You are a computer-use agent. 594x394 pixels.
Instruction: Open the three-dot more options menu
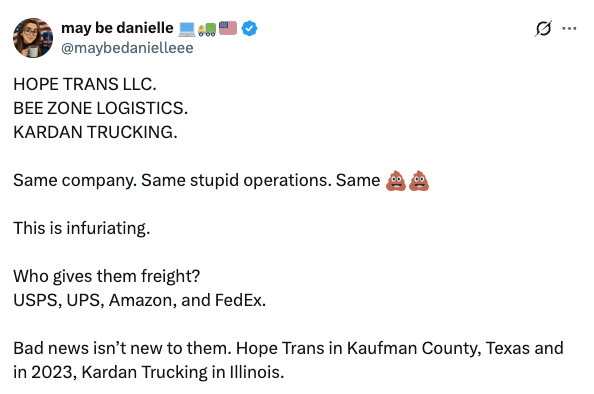pyautogui.click(x=569, y=28)
